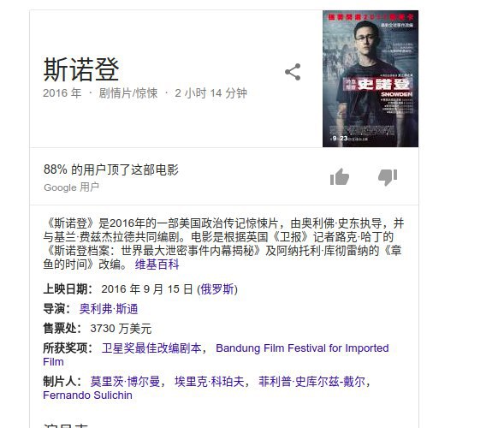Click the 上映日期 label
Viewport: 504px width, 428px height.
pyautogui.click(x=68, y=289)
